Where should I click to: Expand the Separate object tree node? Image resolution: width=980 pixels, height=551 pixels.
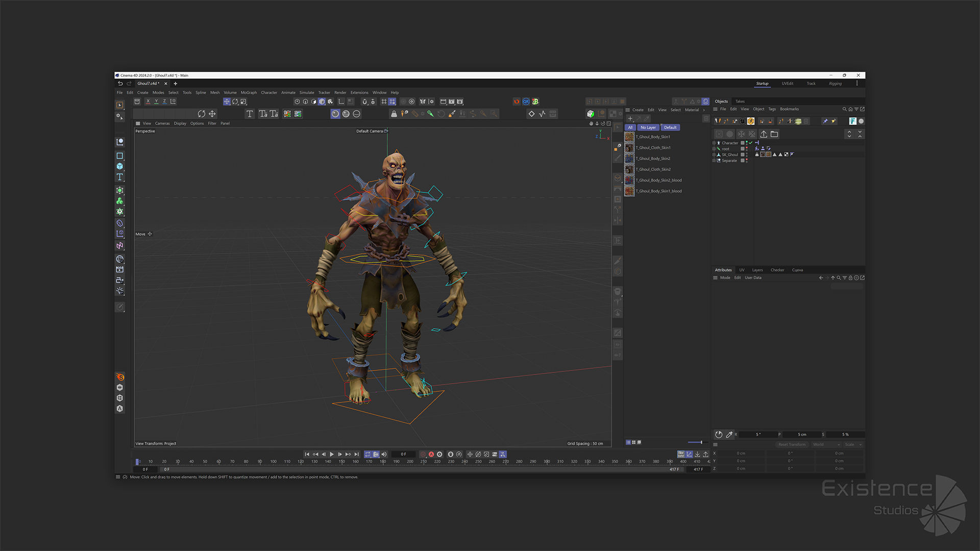pos(714,161)
